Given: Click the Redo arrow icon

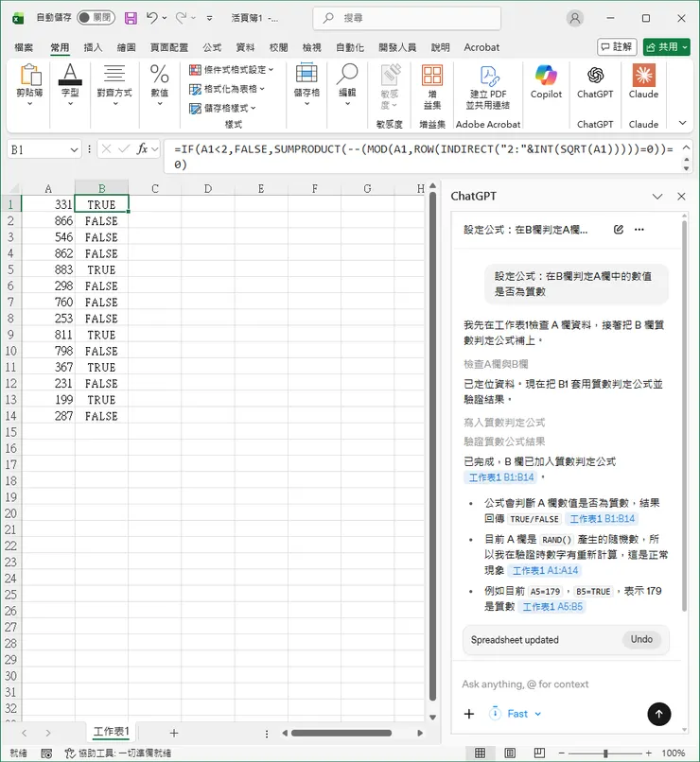Looking at the screenshot, I should point(182,18).
